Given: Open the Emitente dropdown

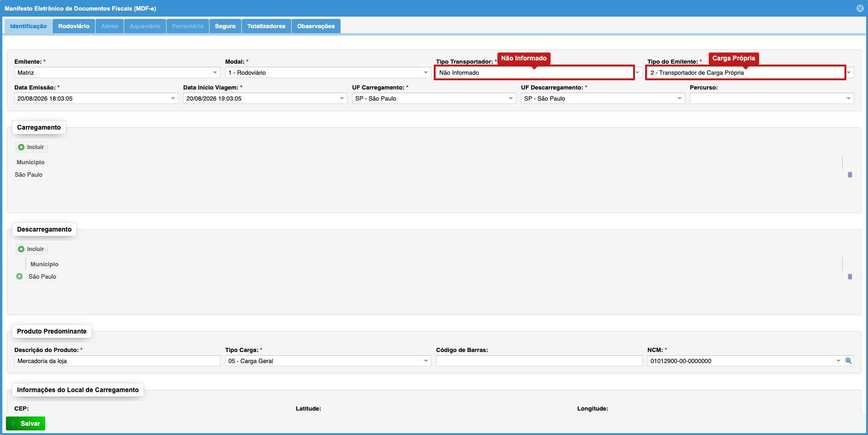Looking at the screenshot, I should [215, 72].
